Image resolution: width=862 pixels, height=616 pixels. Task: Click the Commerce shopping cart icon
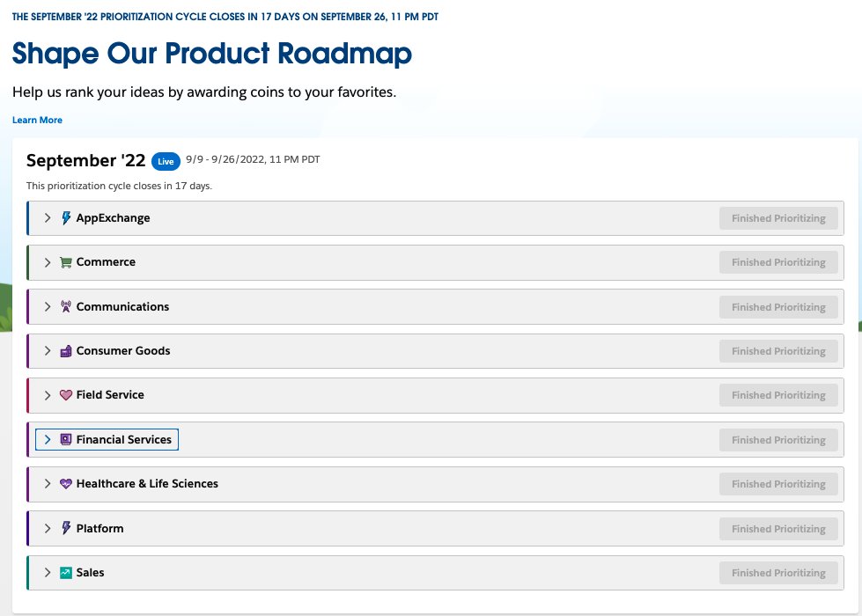tap(66, 262)
